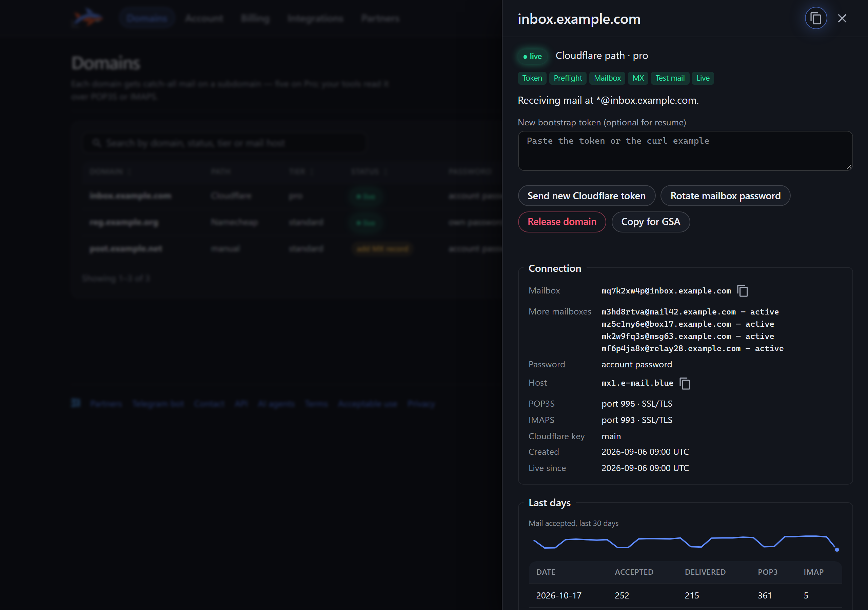Screen dimensions: 868x610
Task: Click the Test mail step badge
Action: pyautogui.click(x=670, y=78)
